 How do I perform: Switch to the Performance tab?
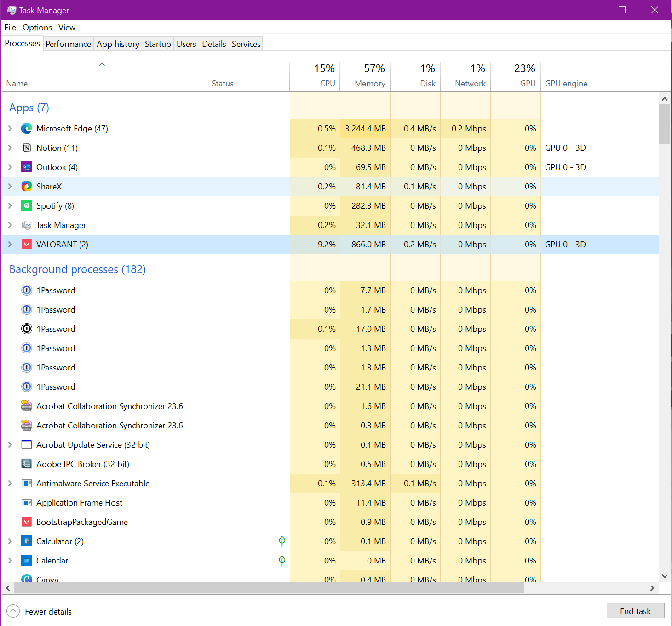(68, 44)
